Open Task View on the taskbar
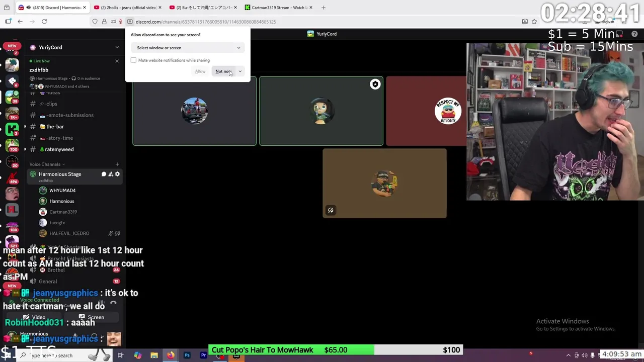Image resolution: width=644 pixels, height=362 pixels. [x=121, y=355]
